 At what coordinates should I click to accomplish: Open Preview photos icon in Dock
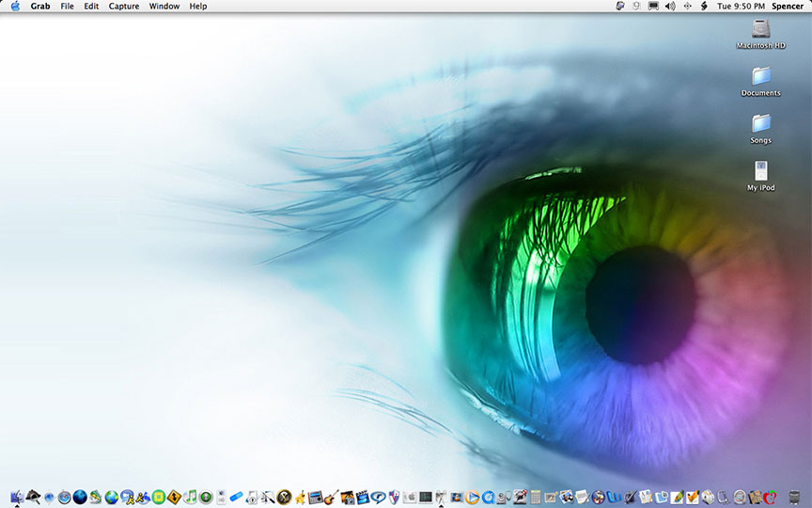(567, 498)
